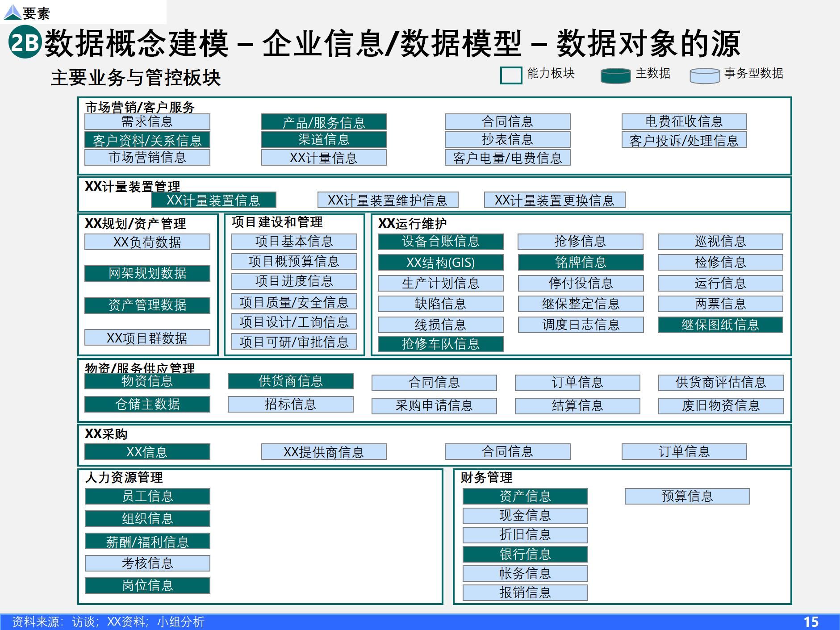
Task: Click the XX结构(GIS) box
Action: tap(441, 263)
